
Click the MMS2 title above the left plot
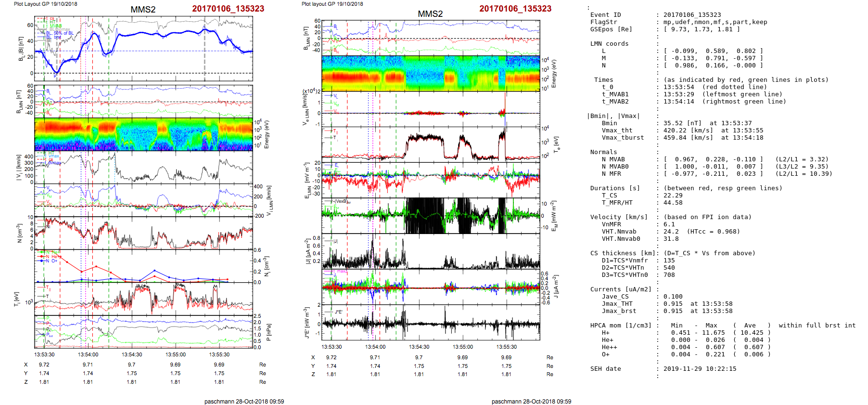(x=143, y=10)
